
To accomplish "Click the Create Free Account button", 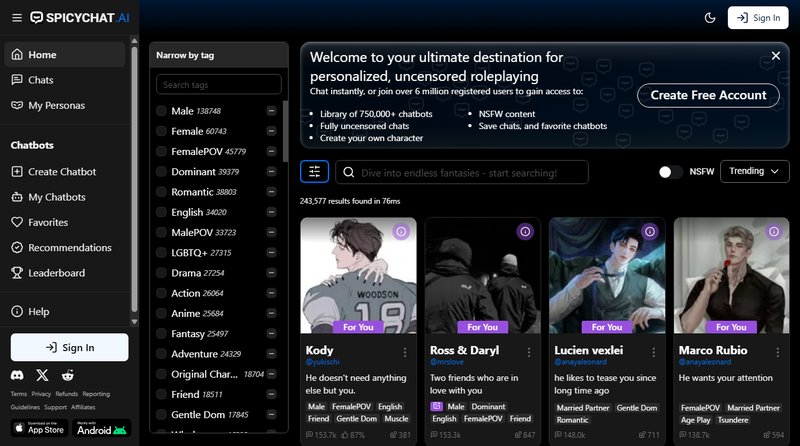I will tap(708, 95).
